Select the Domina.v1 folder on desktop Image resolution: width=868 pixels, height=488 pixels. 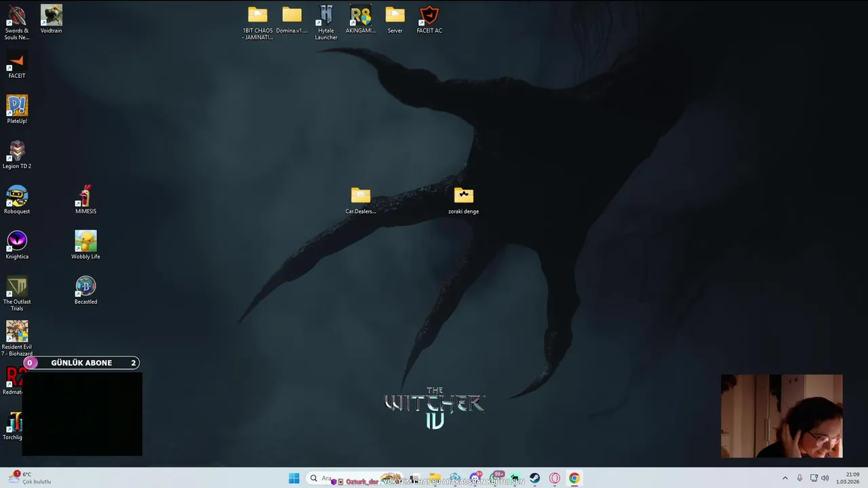(x=292, y=19)
